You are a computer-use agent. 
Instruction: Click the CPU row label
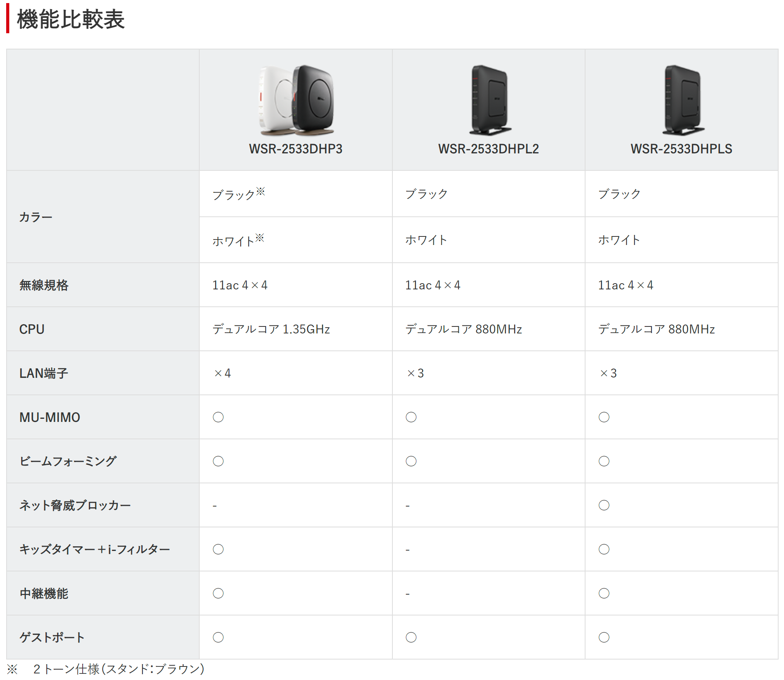click(32, 329)
